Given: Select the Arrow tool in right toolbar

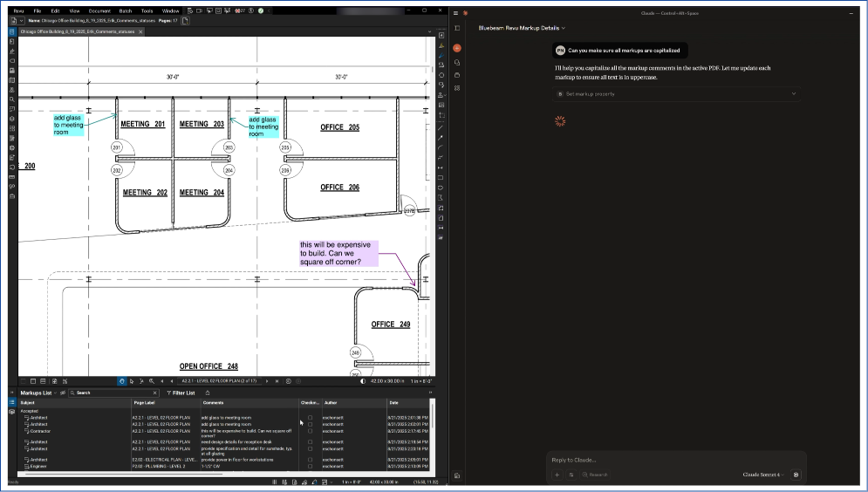Looking at the screenshot, I should point(441,137).
